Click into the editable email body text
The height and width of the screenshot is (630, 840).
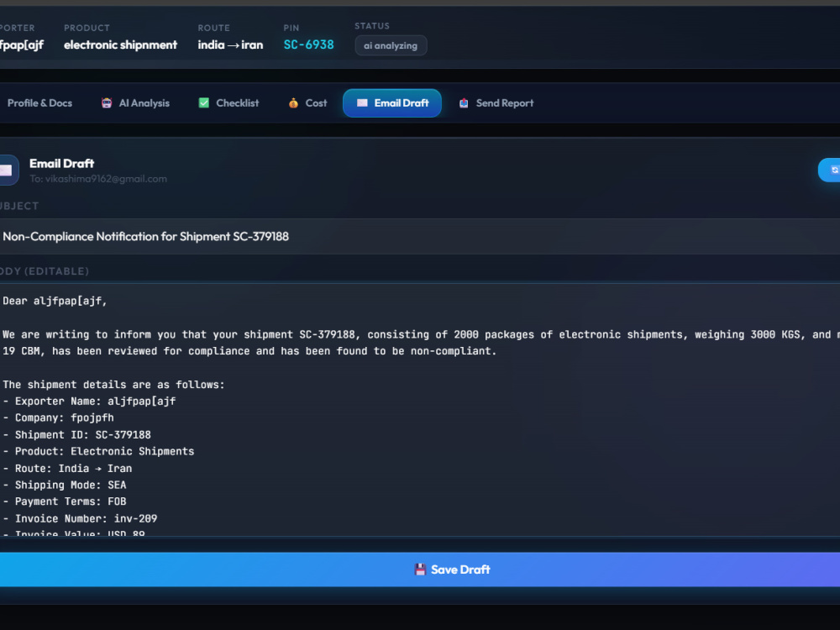coord(420,410)
